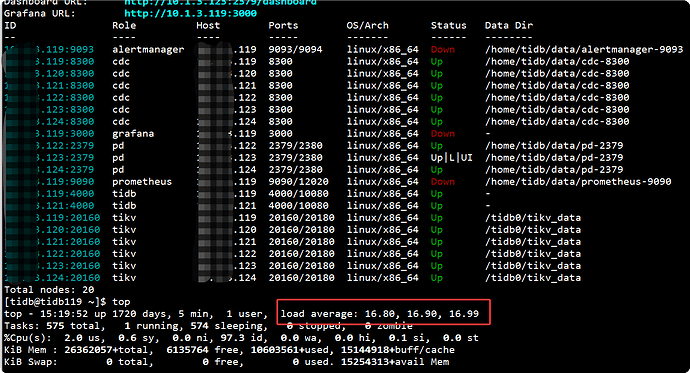
Task: Click the '6135764 free' memory value
Action: [x=202, y=350]
